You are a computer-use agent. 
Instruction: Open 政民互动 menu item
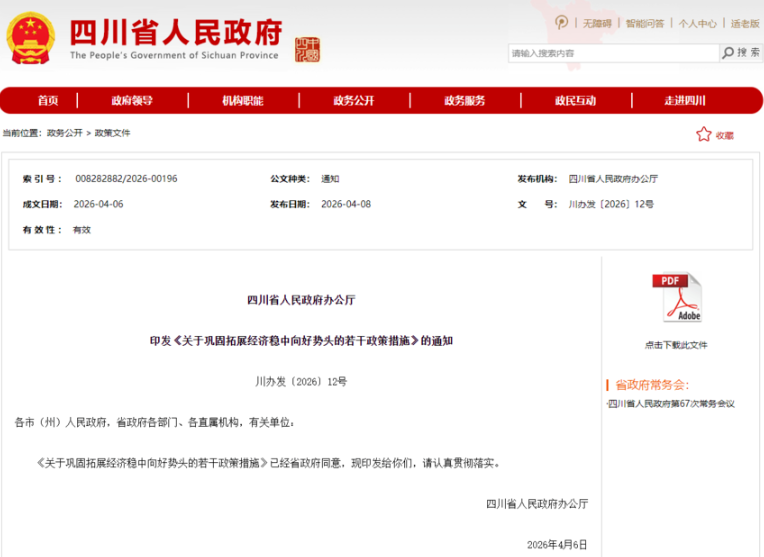[x=575, y=101]
